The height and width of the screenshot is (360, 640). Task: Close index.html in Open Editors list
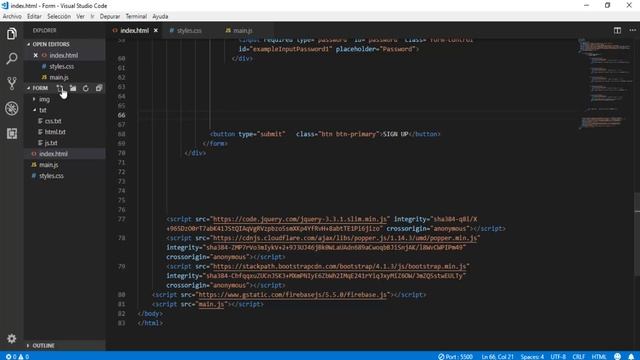(36, 55)
